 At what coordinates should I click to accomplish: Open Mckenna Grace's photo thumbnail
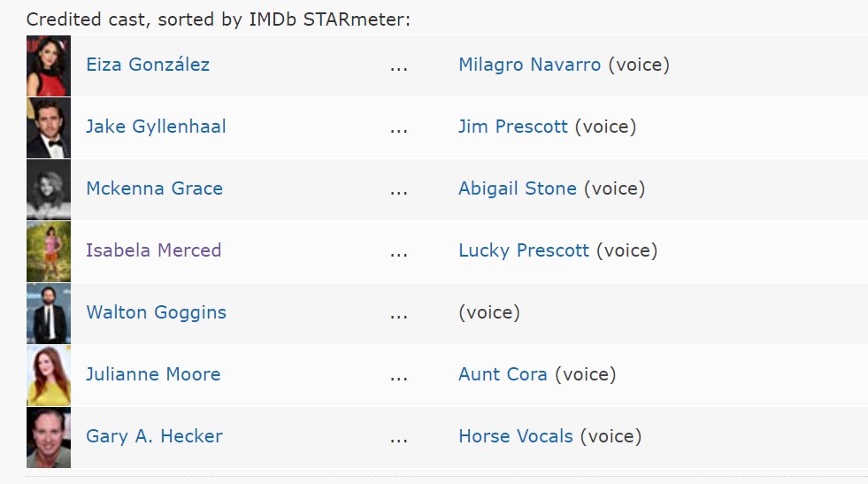click(49, 189)
